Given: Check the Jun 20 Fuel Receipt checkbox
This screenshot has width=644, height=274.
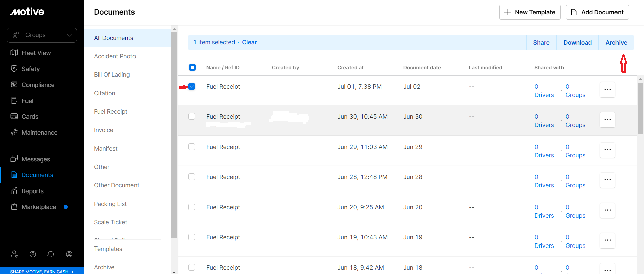Looking at the screenshot, I should 192,207.
